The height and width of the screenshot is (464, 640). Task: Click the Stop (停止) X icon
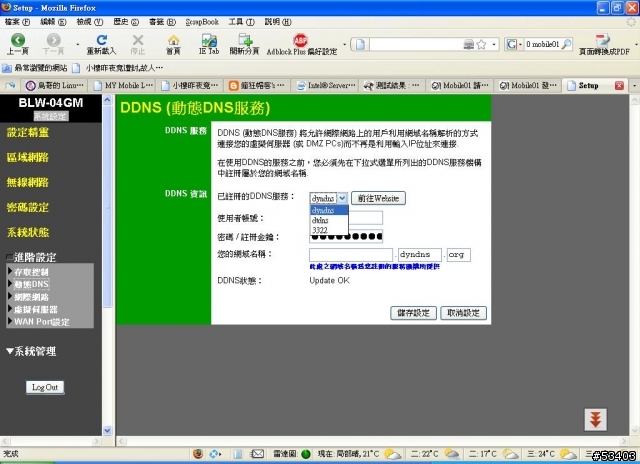138,40
